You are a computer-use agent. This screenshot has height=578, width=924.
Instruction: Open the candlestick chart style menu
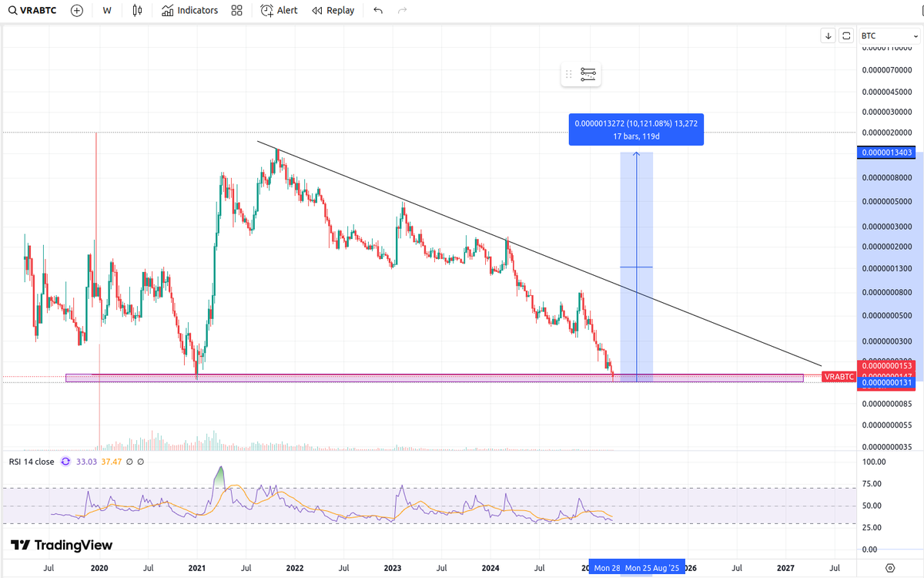coord(137,11)
